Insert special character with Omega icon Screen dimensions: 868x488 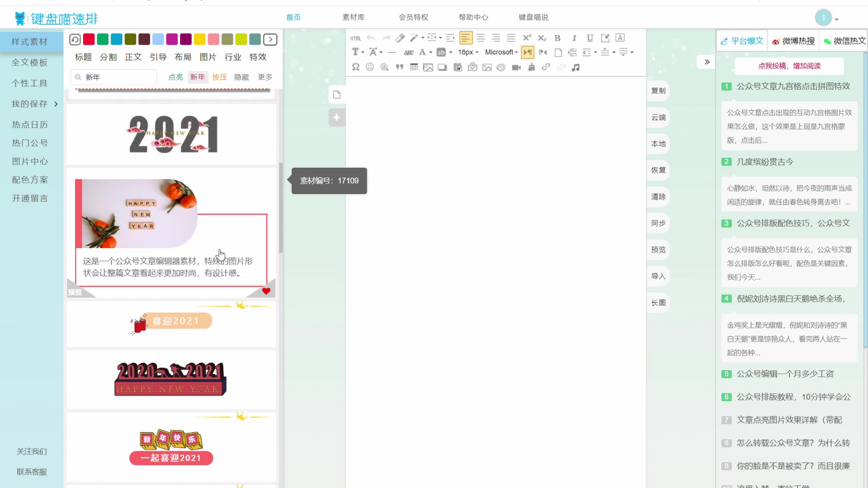pyautogui.click(x=355, y=67)
